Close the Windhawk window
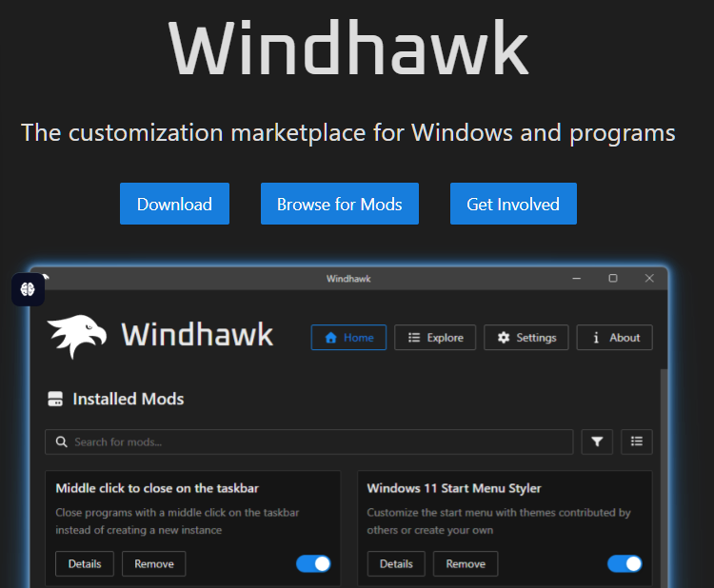 tap(649, 278)
